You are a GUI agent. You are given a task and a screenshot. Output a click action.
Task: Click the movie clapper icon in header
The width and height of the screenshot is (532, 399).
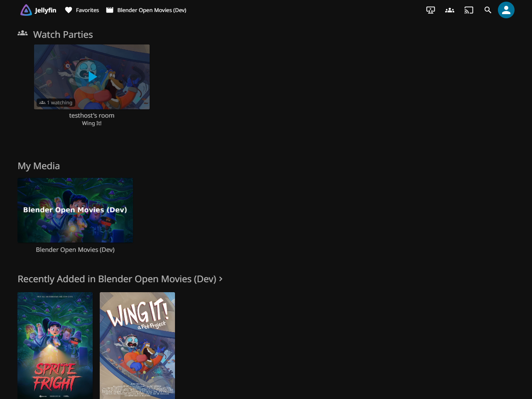[x=110, y=10]
